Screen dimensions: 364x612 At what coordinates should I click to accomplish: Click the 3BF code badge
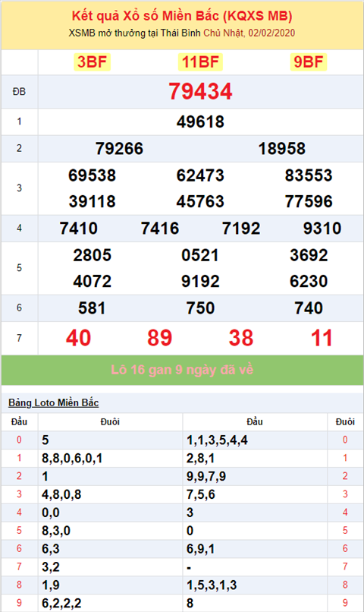pos(92,62)
